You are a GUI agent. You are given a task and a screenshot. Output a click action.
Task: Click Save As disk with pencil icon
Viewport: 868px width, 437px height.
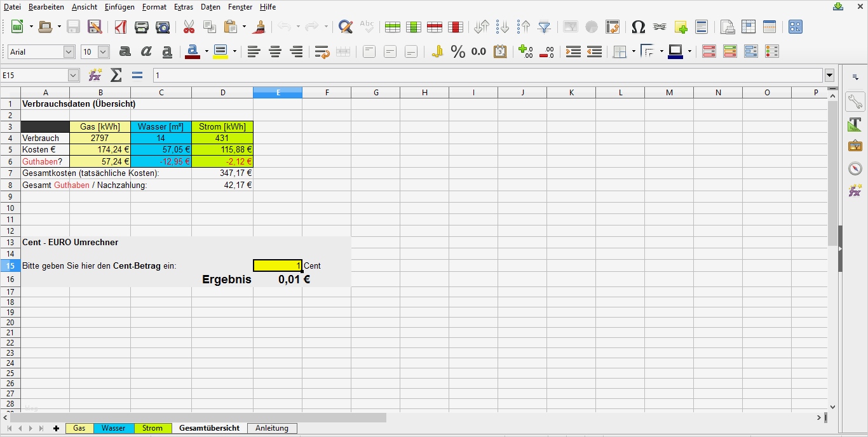click(95, 27)
